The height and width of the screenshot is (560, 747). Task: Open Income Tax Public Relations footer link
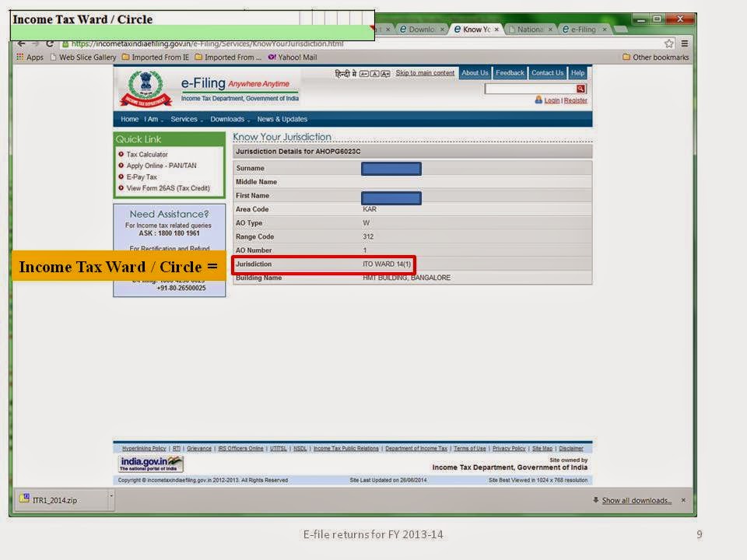pos(345,449)
